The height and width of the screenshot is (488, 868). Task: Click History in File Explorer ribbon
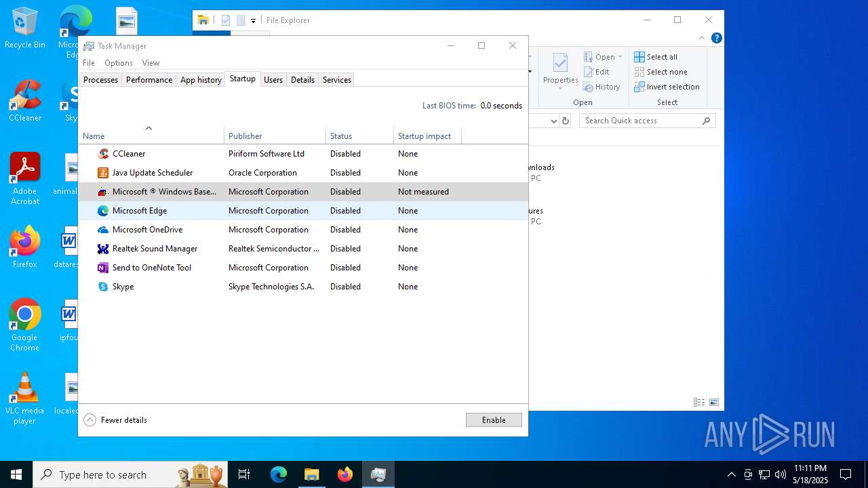602,87
